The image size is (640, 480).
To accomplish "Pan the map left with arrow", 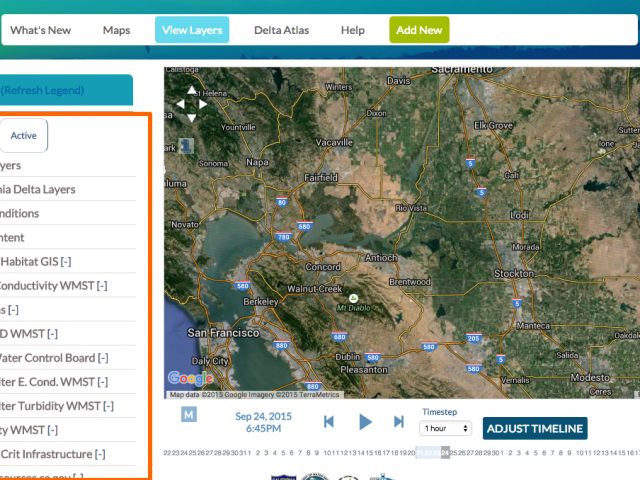I will (x=180, y=104).
